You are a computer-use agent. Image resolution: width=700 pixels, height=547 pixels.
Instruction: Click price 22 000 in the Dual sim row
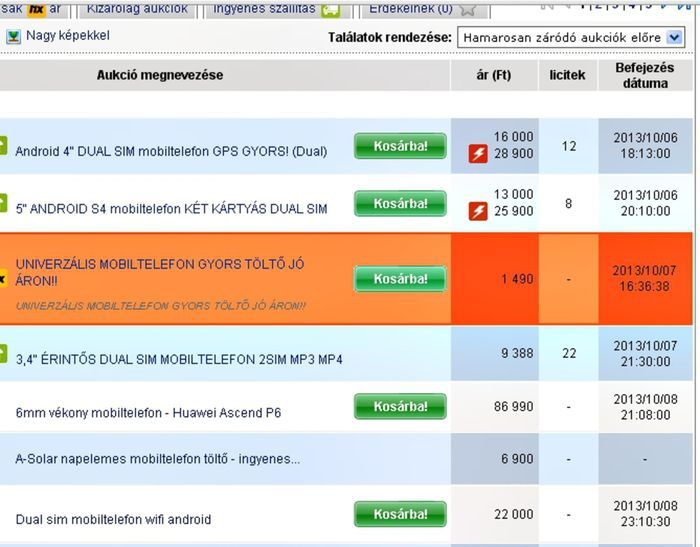click(513, 514)
